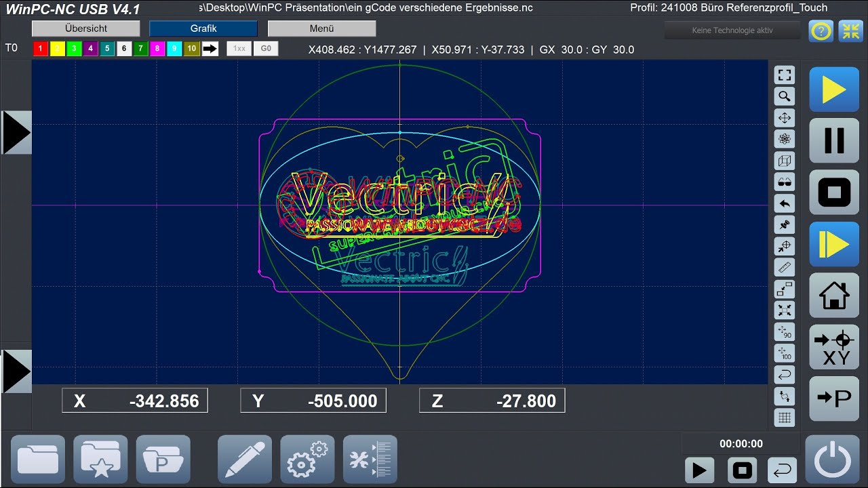Select the ruler measuring tool
Image resolution: width=868 pixels, height=488 pixels.
[785, 268]
